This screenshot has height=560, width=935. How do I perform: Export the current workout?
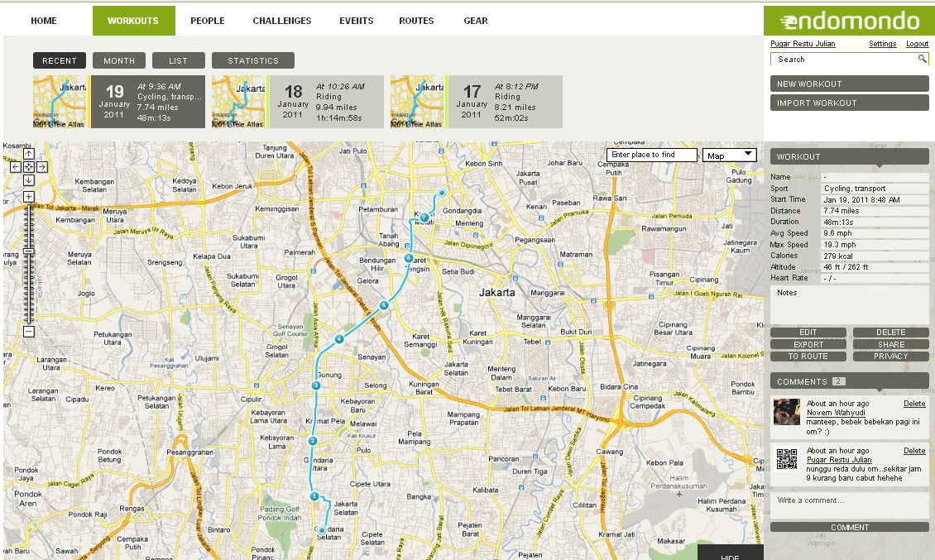point(808,344)
